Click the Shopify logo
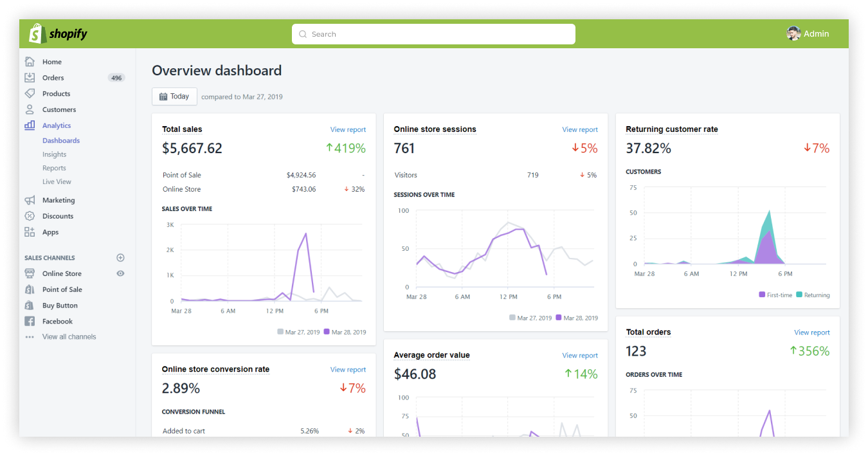Screen dimensions: 868x456 click(58, 33)
